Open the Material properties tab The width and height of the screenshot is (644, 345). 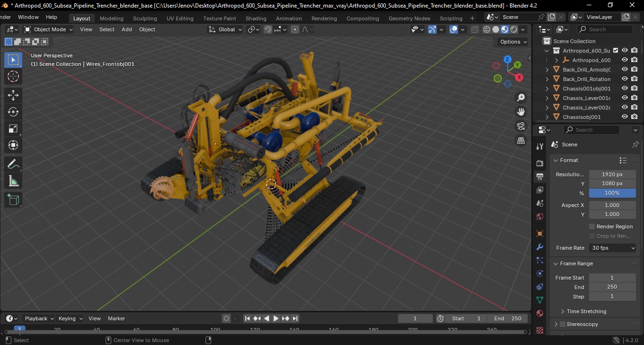[540, 313]
